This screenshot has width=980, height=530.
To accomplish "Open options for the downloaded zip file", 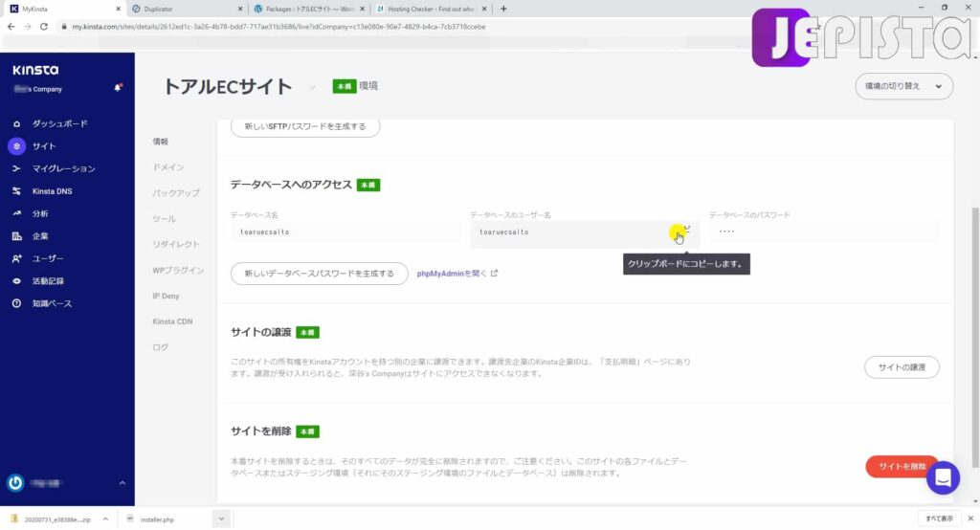I will [105, 519].
